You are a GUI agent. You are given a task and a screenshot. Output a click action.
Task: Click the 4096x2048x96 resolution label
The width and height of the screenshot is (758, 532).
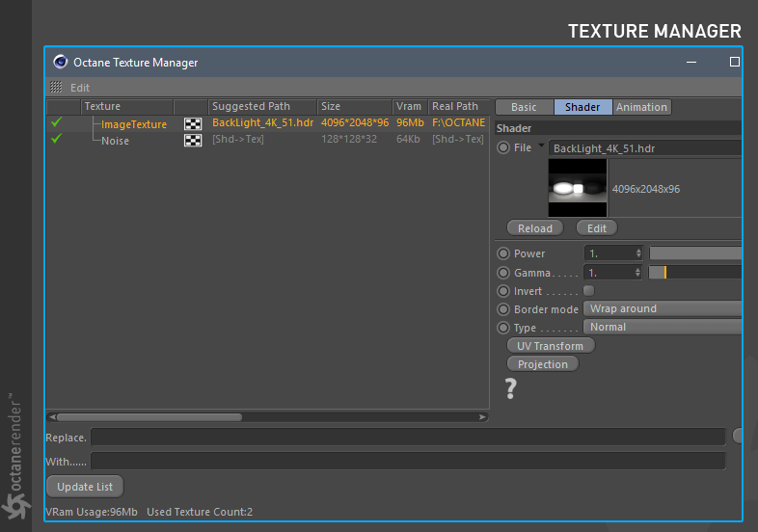[x=646, y=189]
